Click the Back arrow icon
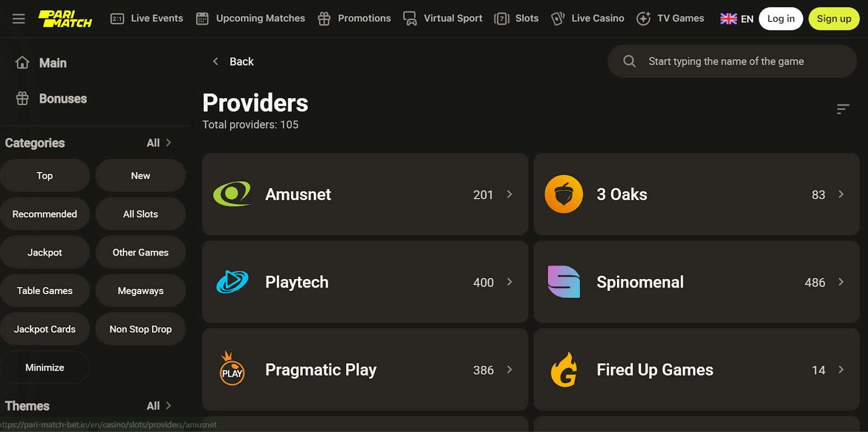868x432 pixels. click(215, 61)
